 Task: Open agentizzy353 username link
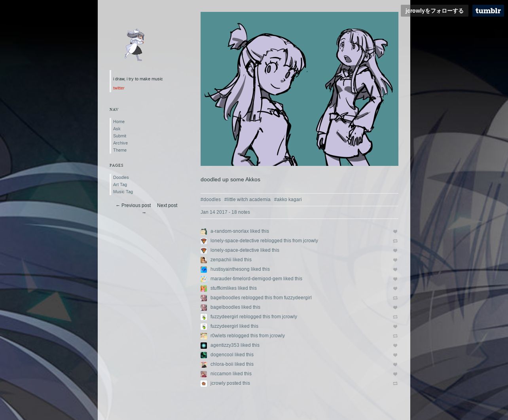point(225,345)
